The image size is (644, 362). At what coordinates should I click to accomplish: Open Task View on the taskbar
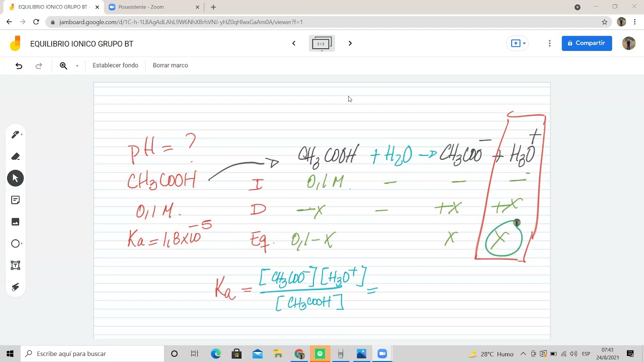tap(195, 354)
